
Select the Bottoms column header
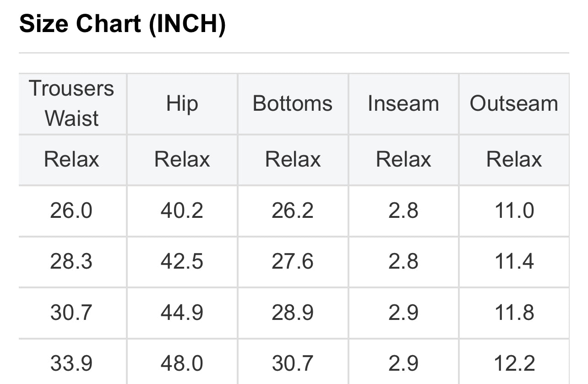click(293, 103)
